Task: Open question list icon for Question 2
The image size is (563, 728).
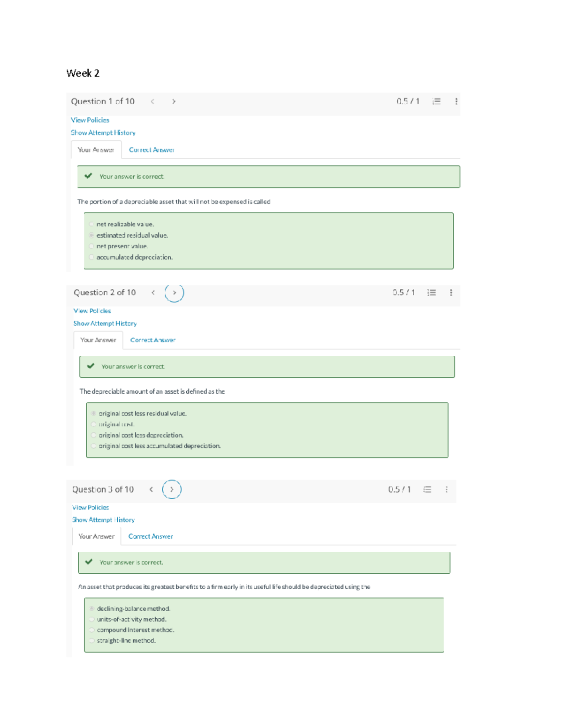Action: (x=432, y=293)
